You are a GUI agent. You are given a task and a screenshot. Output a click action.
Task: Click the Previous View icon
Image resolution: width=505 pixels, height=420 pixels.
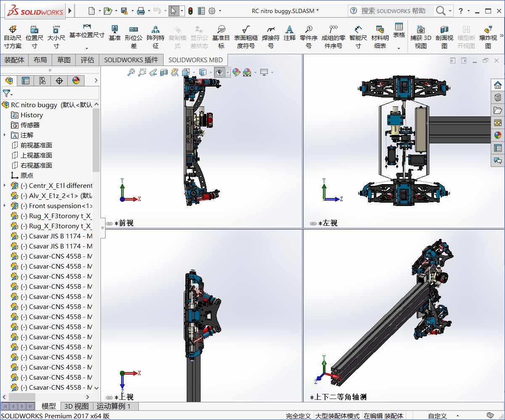tap(153, 72)
